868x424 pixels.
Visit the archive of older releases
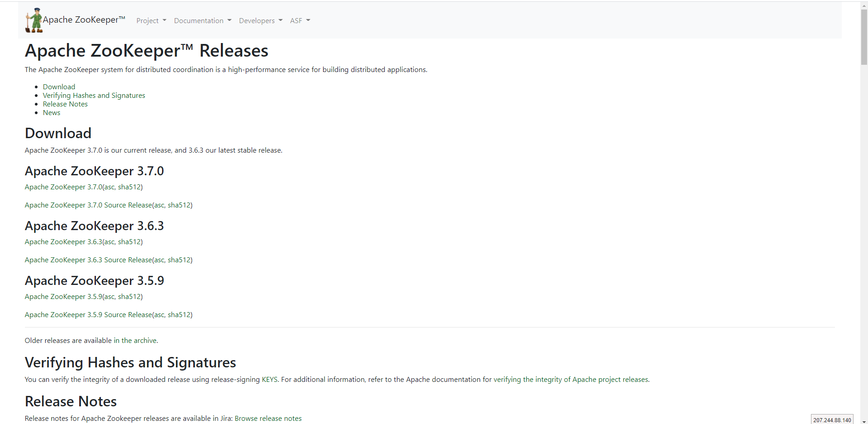(135, 340)
